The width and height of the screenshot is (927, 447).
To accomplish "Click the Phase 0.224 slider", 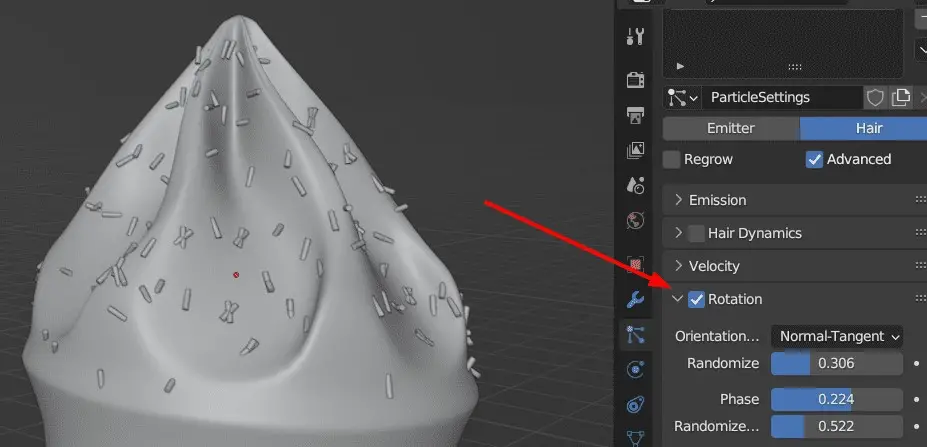I will (837, 400).
